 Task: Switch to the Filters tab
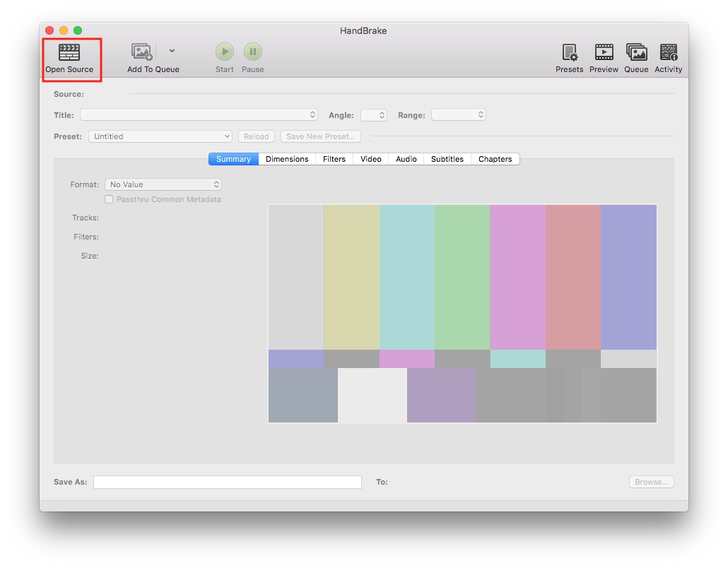click(334, 159)
